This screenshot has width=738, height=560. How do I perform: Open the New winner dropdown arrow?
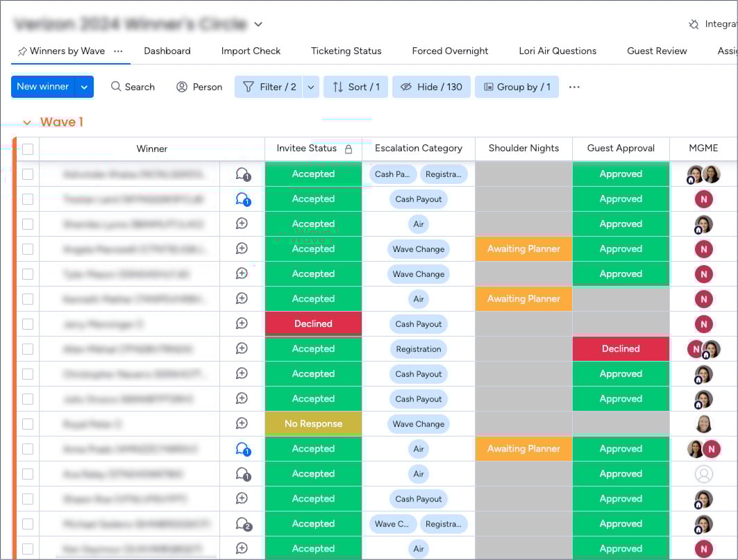(x=84, y=87)
